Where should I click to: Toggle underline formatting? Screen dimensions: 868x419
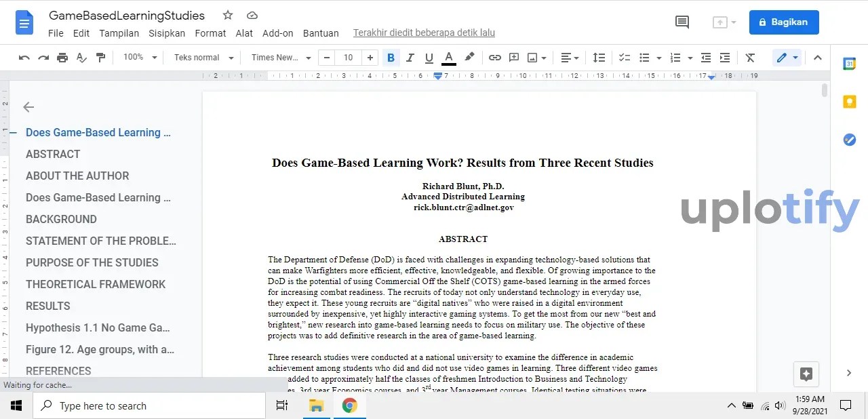tap(429, 58)
